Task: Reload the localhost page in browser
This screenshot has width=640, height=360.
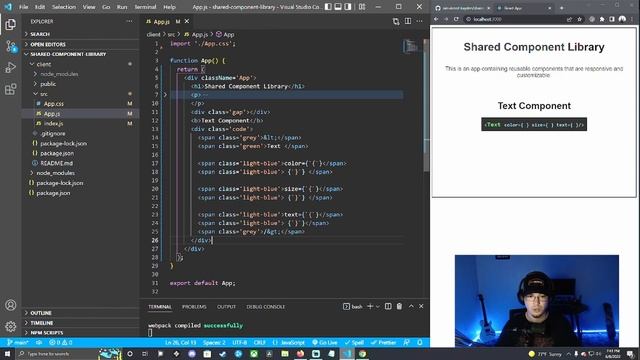Action: point(456,19)
